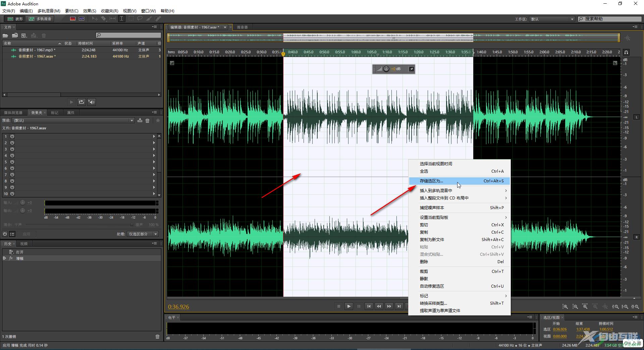
Task: Click zoom in amplitude icon
Action: (565, 306)
